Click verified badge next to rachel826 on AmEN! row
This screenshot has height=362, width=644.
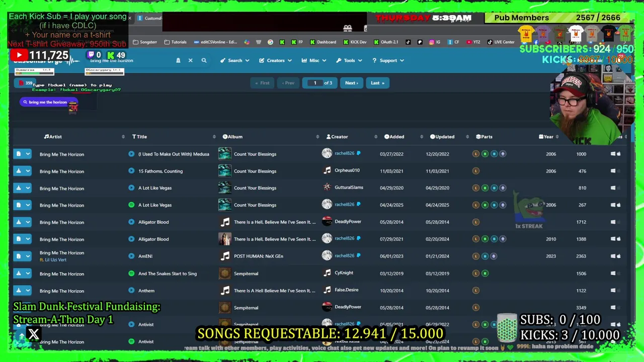pyautogui.click(x=358, y=255)
